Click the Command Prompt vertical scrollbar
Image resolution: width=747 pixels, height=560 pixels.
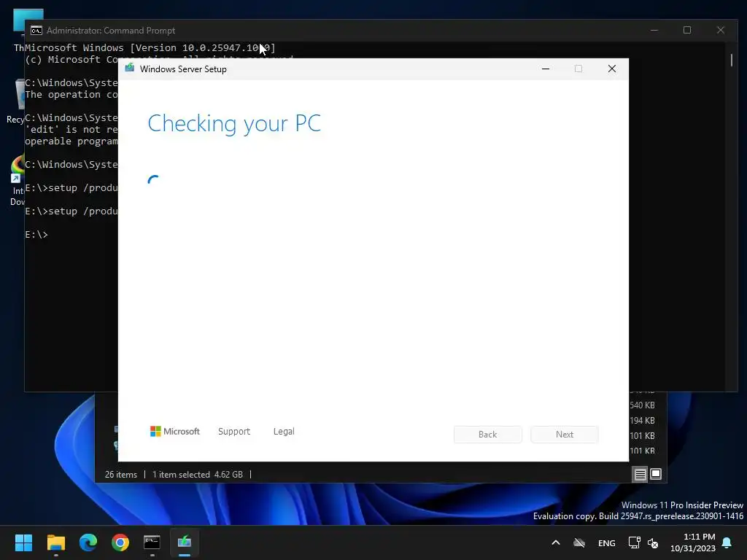[732, 61]
